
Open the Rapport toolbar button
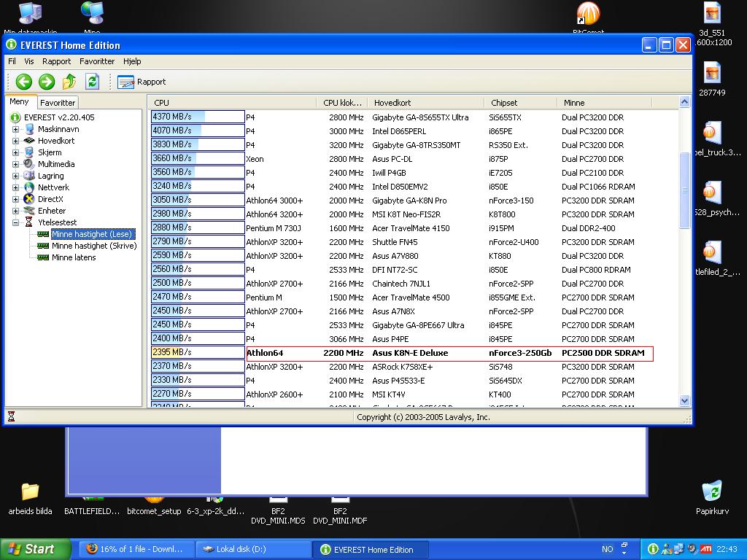(x=142, y=82)
